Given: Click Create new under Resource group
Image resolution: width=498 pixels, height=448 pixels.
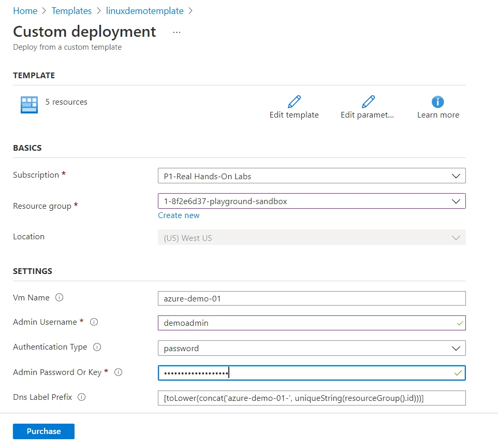Looking at the screenshot, I should 179,215.
